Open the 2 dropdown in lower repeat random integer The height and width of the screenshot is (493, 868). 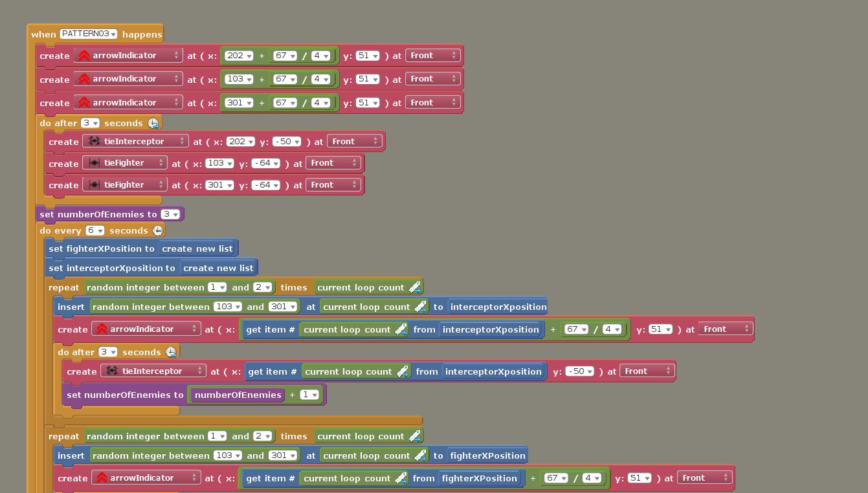point(262,436)
